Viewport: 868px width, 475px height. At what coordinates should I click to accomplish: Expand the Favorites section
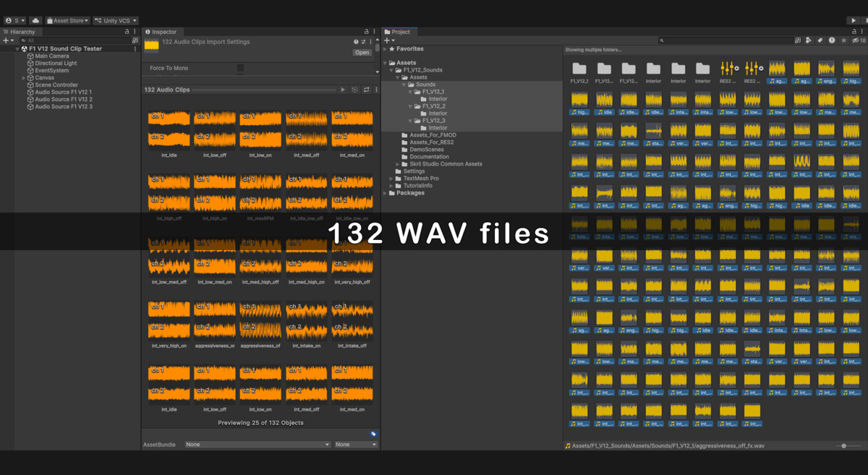pos(386,48)
